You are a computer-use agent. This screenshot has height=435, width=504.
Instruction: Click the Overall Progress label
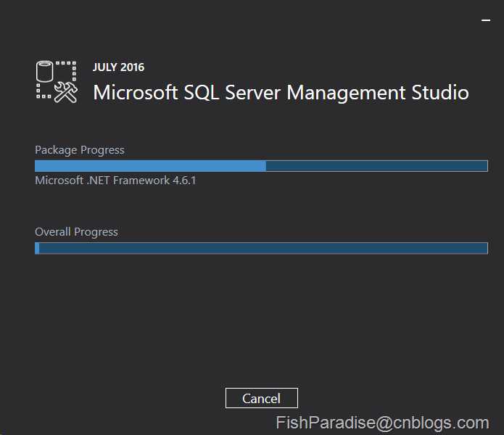[x=76, y=232]
